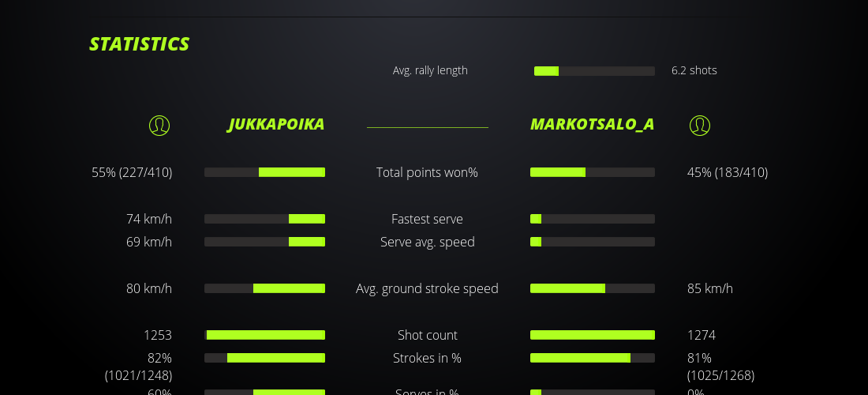Viewport: 868px width, 395px height.
Task: Open the MARKOTSALO_A player name link
Action: tap(592, 124)
